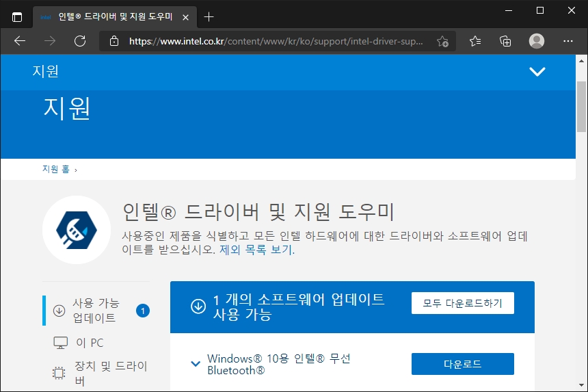Viewport: 588px width, 392px height.
Task: Click the scrollbar down arrow
Action: pos(581,385)
